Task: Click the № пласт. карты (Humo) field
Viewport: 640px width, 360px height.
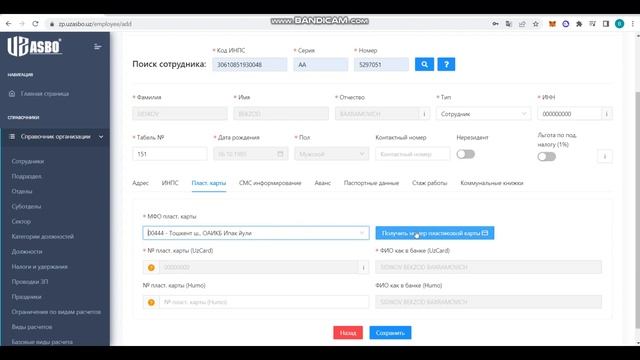Action: [x=264, y=302]
